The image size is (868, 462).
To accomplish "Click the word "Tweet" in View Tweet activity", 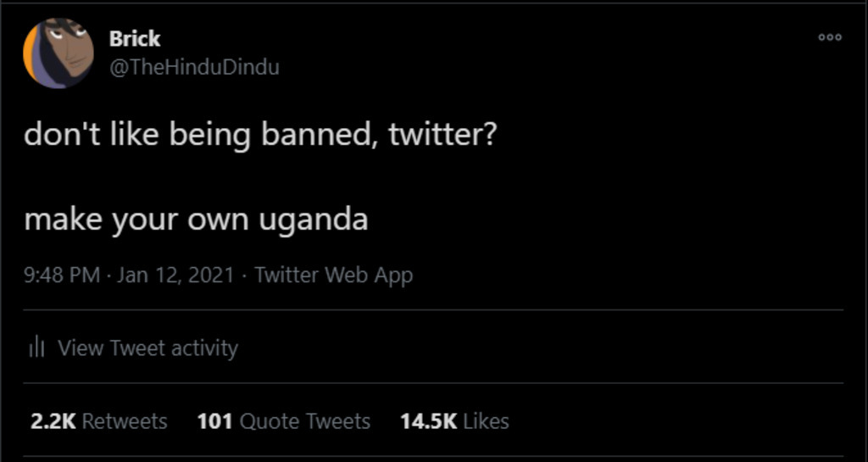I will click(x=137, y=348).
